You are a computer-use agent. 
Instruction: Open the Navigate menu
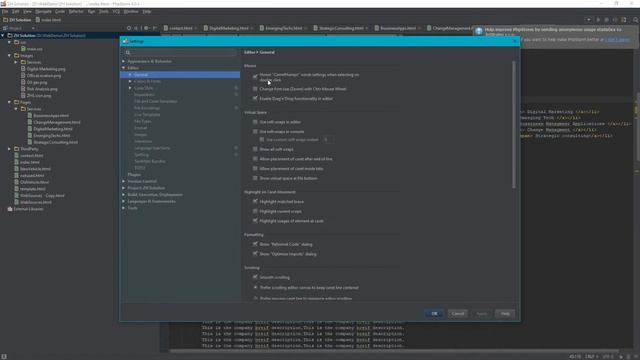43,11
